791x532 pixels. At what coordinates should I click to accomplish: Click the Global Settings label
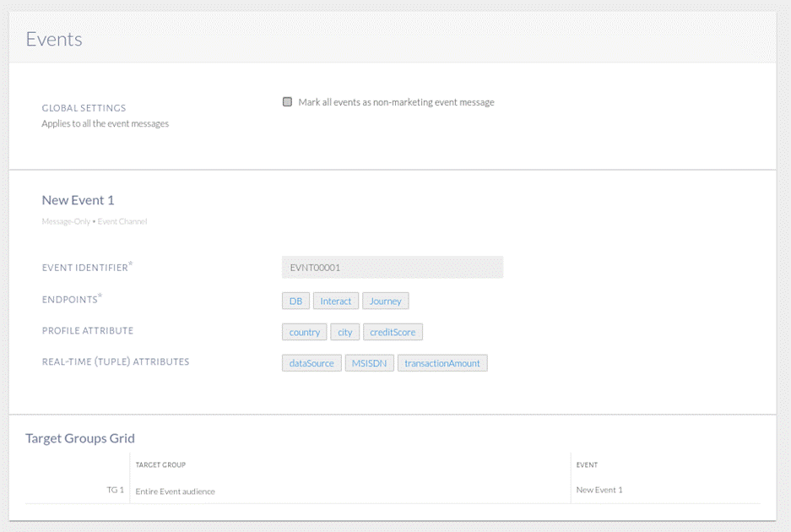(84, 108)
